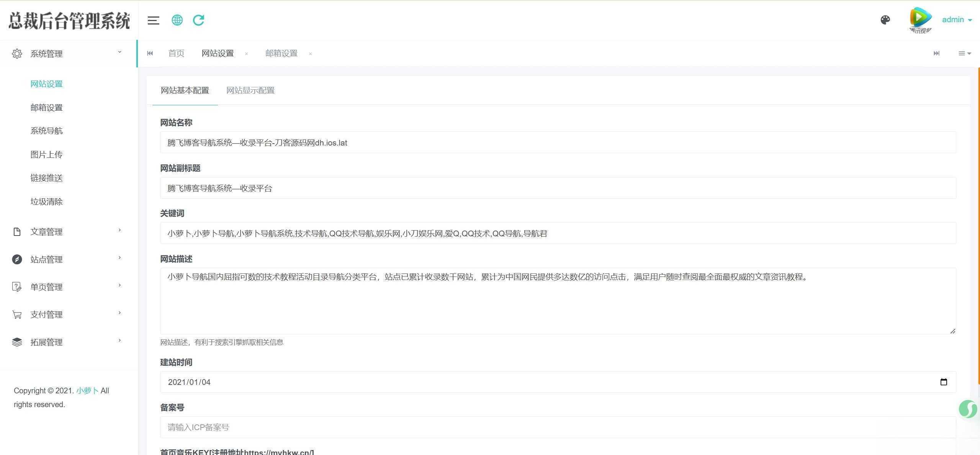980x455 pixels.
Task: Open 网站设置 in the sidebar
Action: [46, 84]
